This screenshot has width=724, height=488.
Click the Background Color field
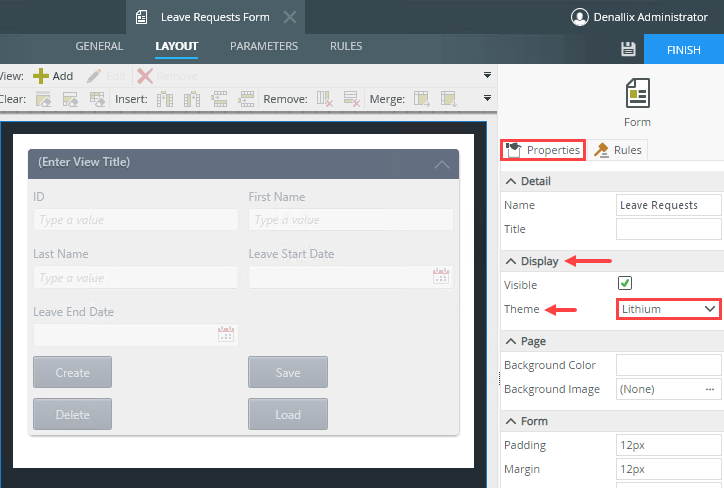pyautogui.click(x=668, y=365)
